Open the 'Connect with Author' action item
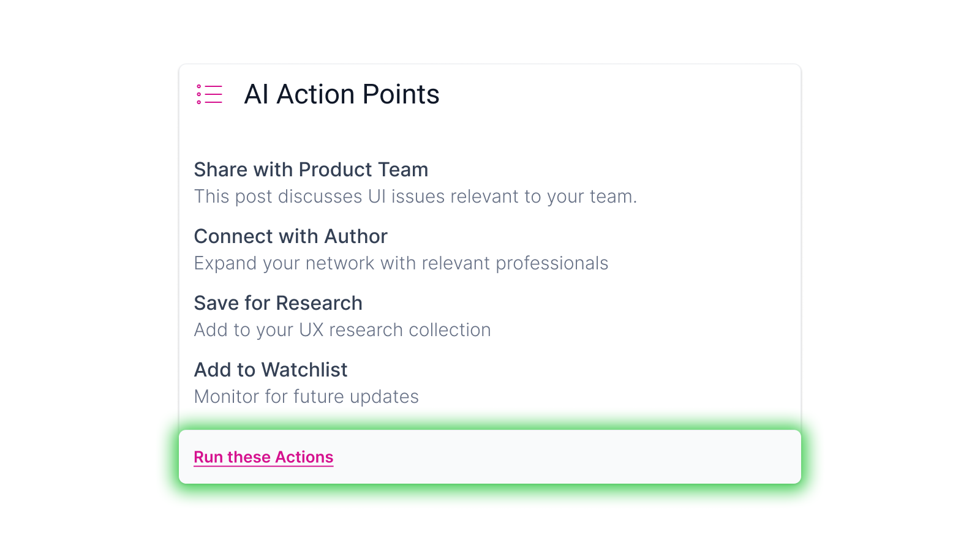The image size is (980, 551). [x=290, y=236]
